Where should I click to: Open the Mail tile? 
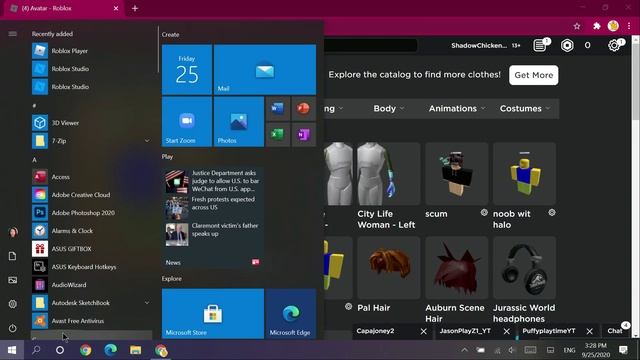point(265,69)
